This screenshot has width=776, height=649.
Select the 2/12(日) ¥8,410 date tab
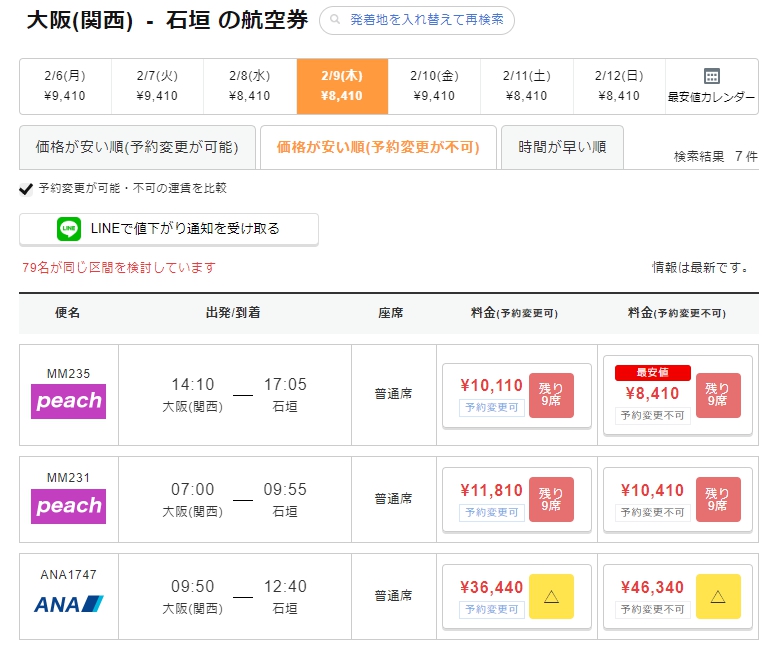click(x=619, y=86)
